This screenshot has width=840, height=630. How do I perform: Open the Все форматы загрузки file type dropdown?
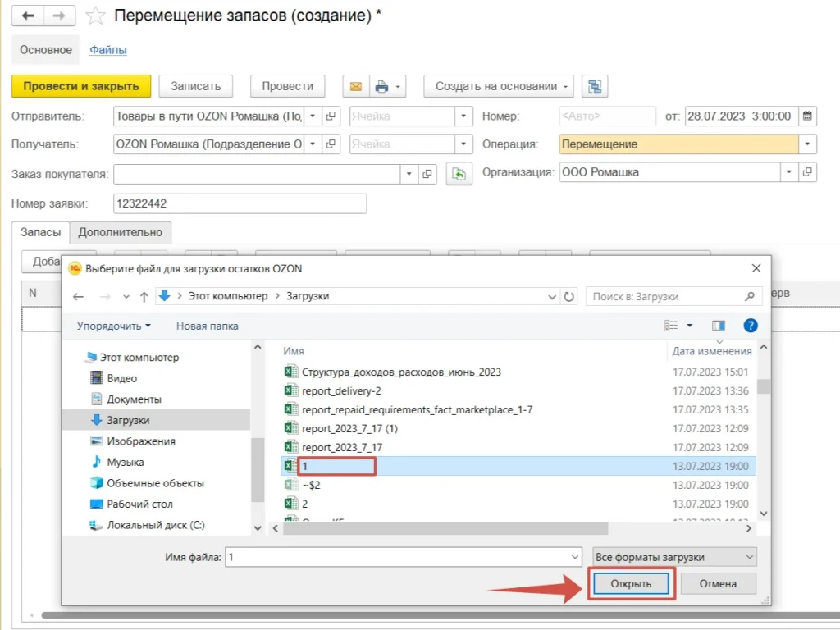tap(674, 557)
